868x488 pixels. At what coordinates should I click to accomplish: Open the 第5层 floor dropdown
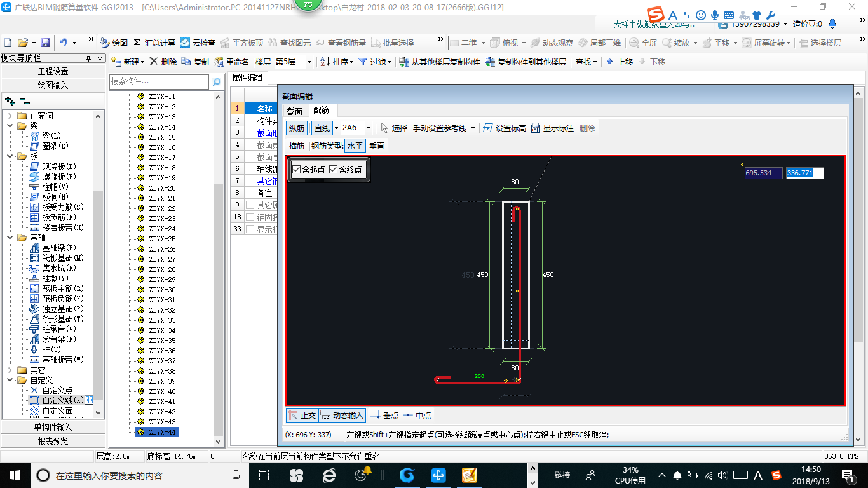(309, 62)
